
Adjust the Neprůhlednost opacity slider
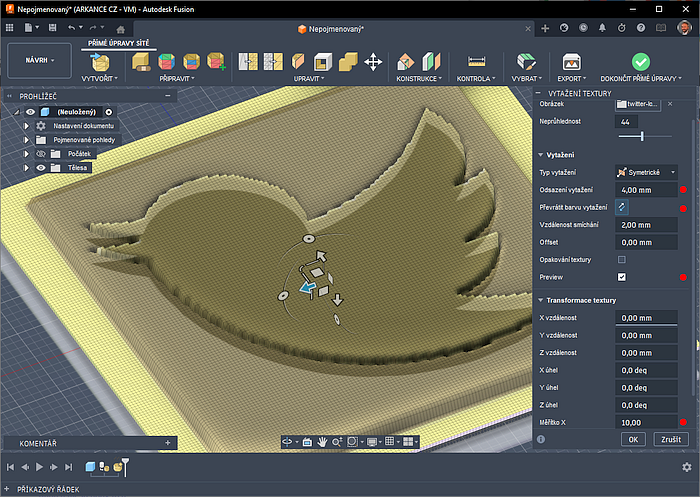click(x=641, y=135)
